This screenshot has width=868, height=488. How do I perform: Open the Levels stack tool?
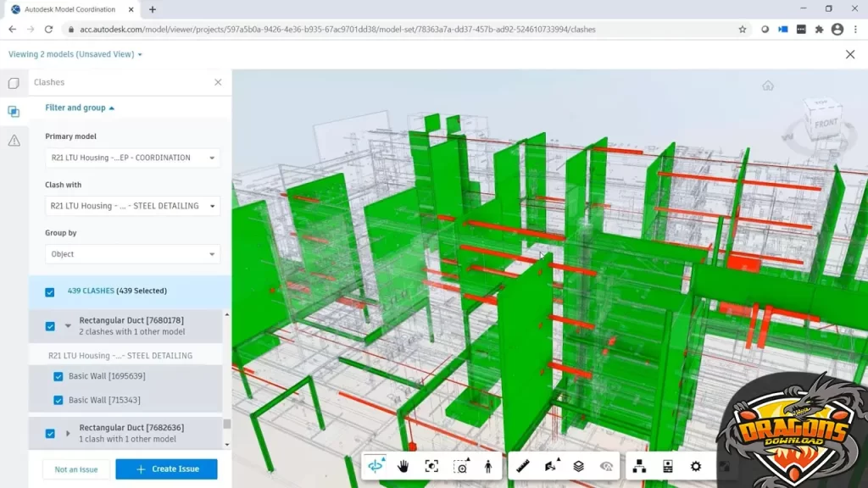pos(579,465)
